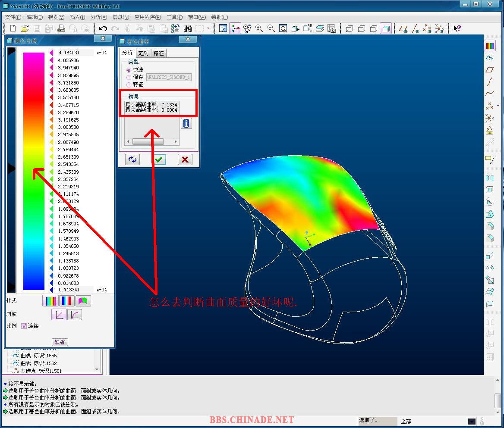Click the Context-sensitive help icon
504x428 pixels.
tap(457, 28)
